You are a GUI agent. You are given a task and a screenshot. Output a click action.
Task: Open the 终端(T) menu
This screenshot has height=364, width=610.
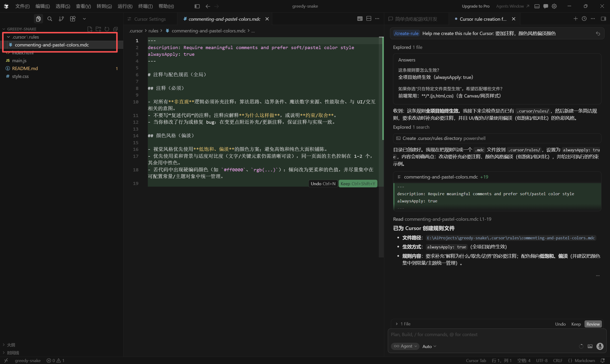(145, 6)
